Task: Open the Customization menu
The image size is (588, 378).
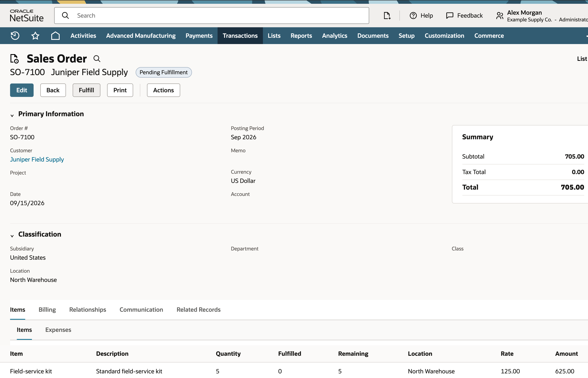Action: point(444,36)
